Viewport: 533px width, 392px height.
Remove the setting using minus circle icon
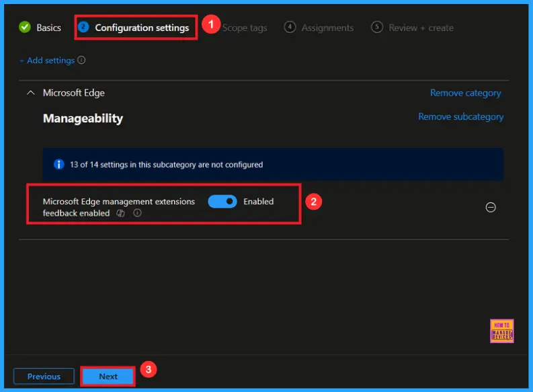[491, 207]
